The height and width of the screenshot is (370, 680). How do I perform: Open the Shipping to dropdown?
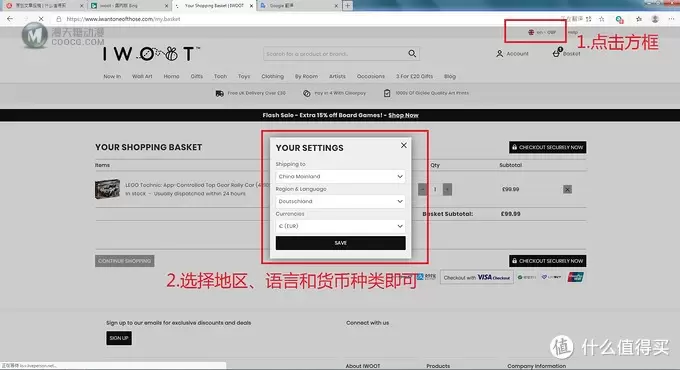[340, 177]
